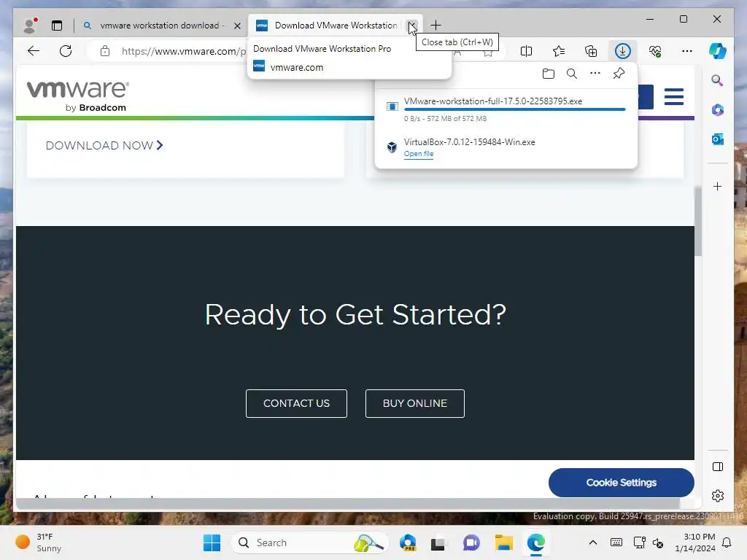Open Windows Start menu
747x560 pixels.
click(x=212, y=542)
